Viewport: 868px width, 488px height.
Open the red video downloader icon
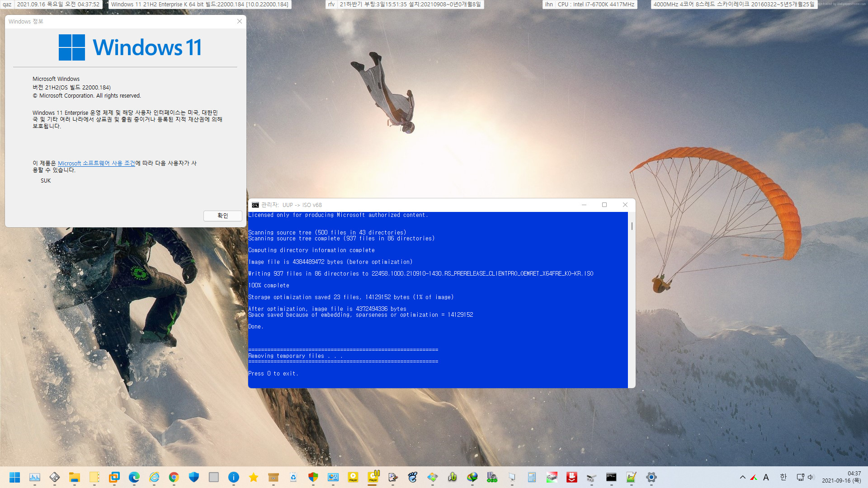point(572,477)
